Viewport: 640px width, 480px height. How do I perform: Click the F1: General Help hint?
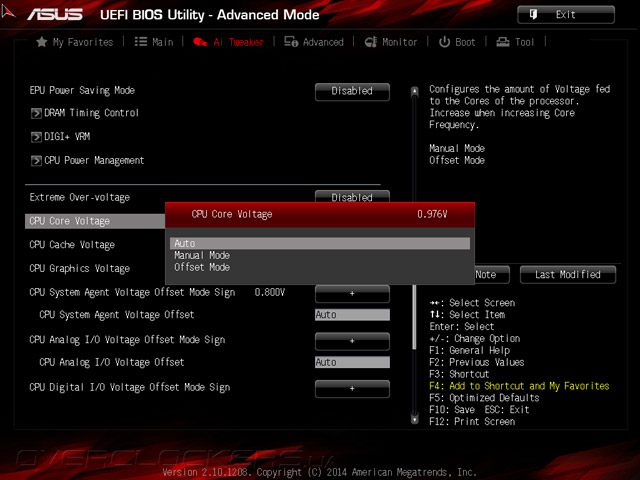point(469,350)
